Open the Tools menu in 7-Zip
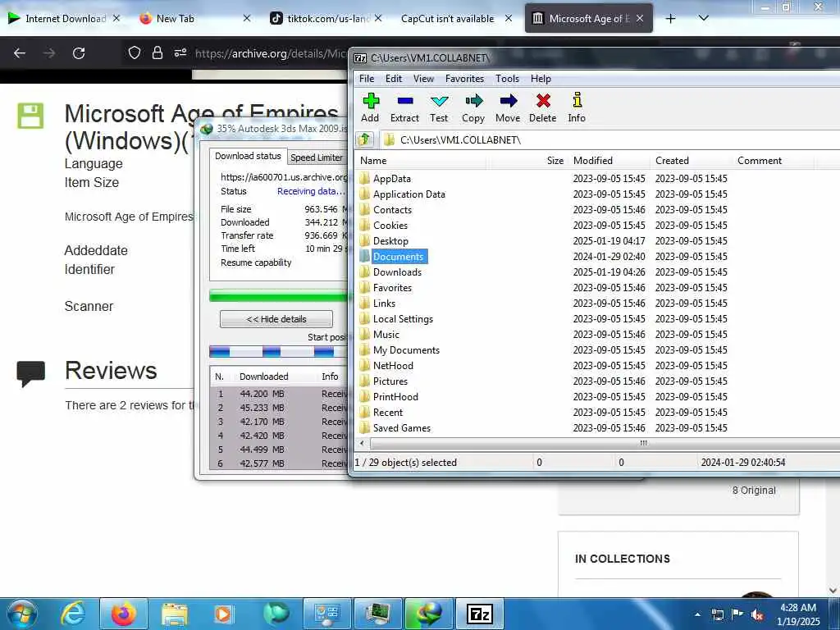 click(x=507, y=79)
